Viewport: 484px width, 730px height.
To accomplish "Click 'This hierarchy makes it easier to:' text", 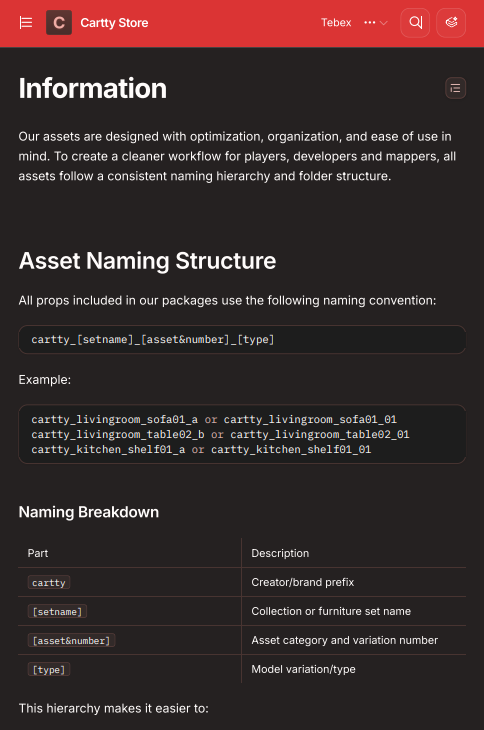I will pyautogui.click(x=114, y=709).
